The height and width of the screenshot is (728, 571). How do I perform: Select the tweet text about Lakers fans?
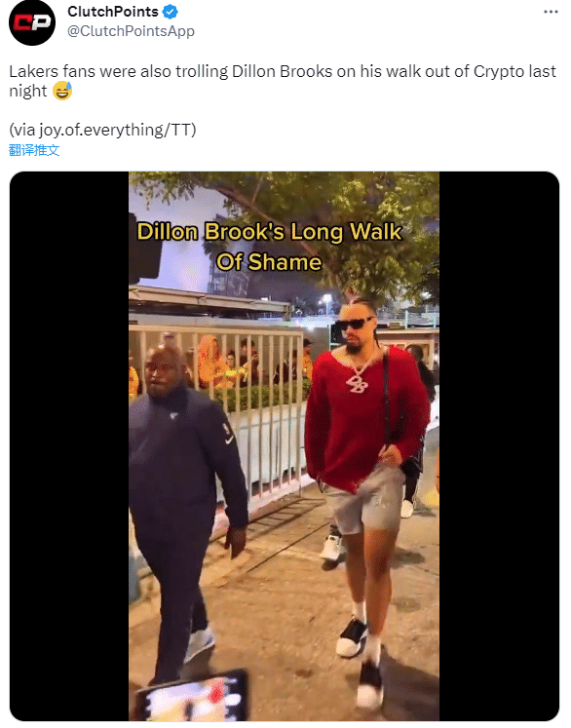283,81
